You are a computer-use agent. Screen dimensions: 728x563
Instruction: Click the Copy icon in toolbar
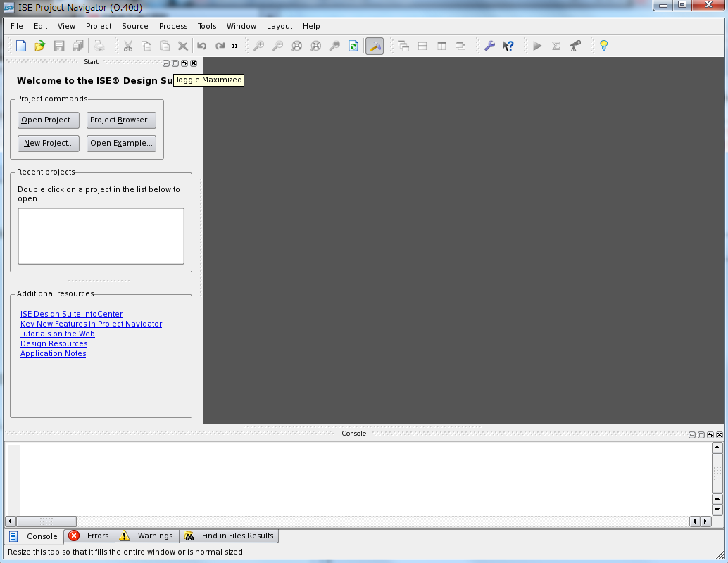click(146, 46)
